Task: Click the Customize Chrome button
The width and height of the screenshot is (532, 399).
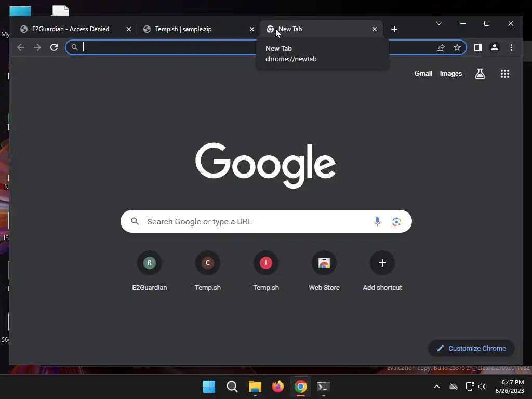Action: pos(471,349)
